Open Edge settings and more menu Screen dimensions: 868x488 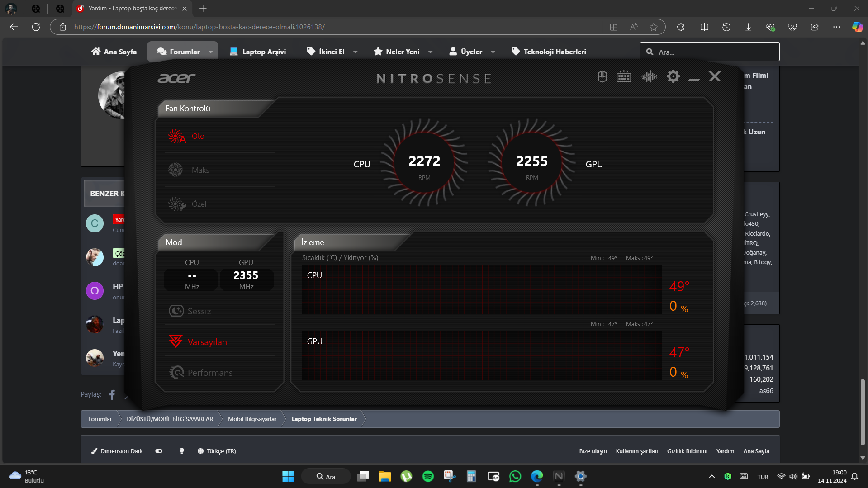[836, 27]
